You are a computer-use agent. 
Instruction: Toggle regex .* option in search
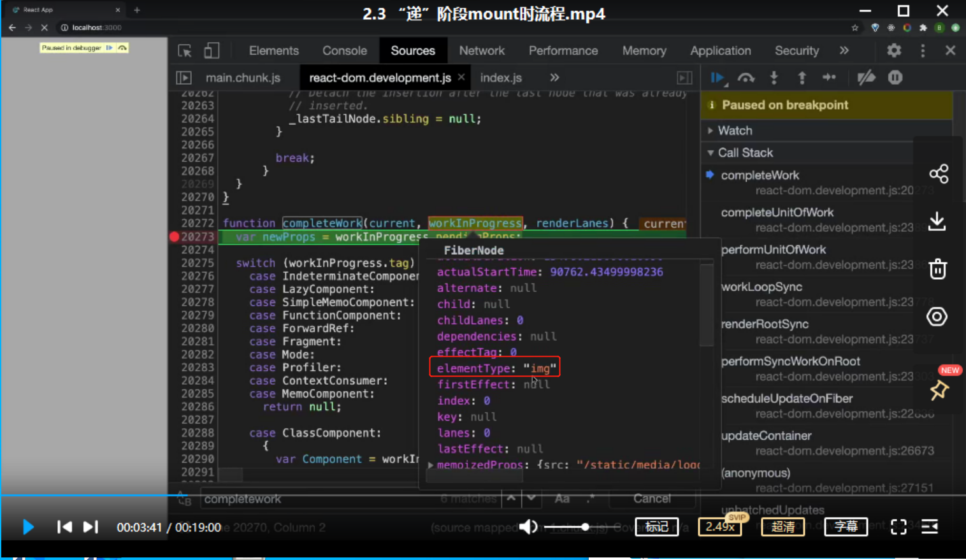[x=591, y=499]
